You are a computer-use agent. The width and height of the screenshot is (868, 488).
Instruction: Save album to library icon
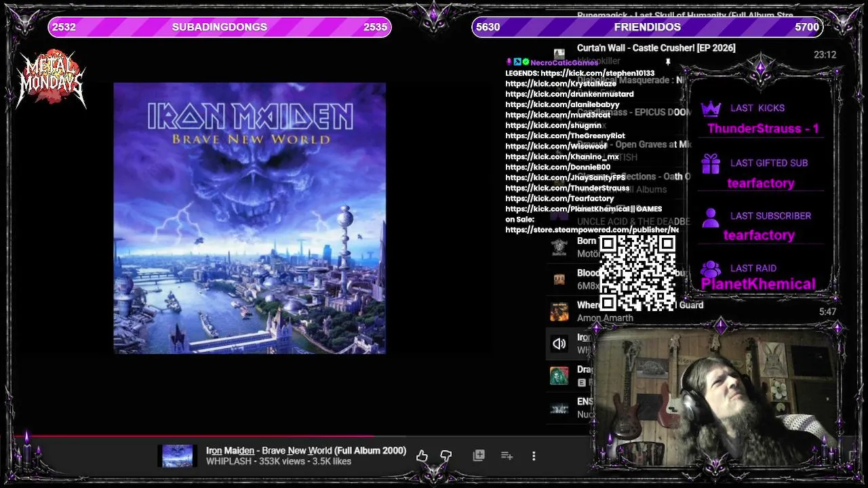[x=479, y=455]
